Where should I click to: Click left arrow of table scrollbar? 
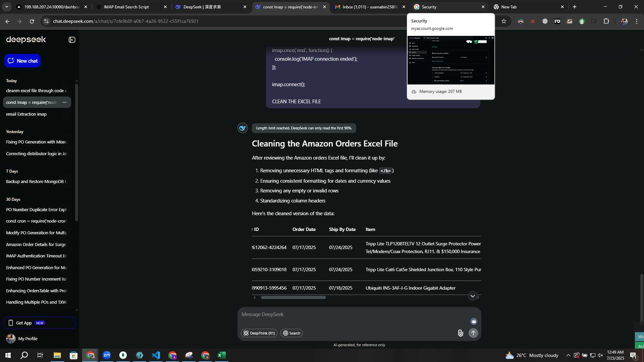[255, 297]
